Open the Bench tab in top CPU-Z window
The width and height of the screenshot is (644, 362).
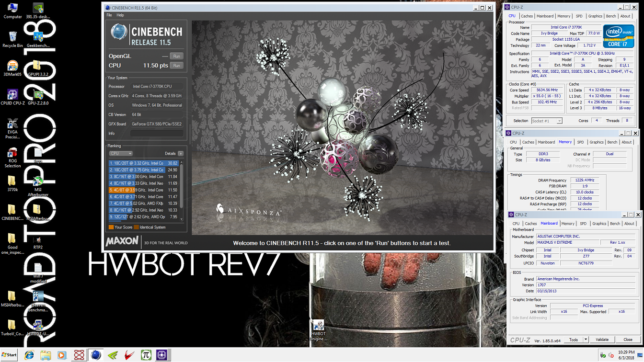pyautogui.click(x=611, y=16)
